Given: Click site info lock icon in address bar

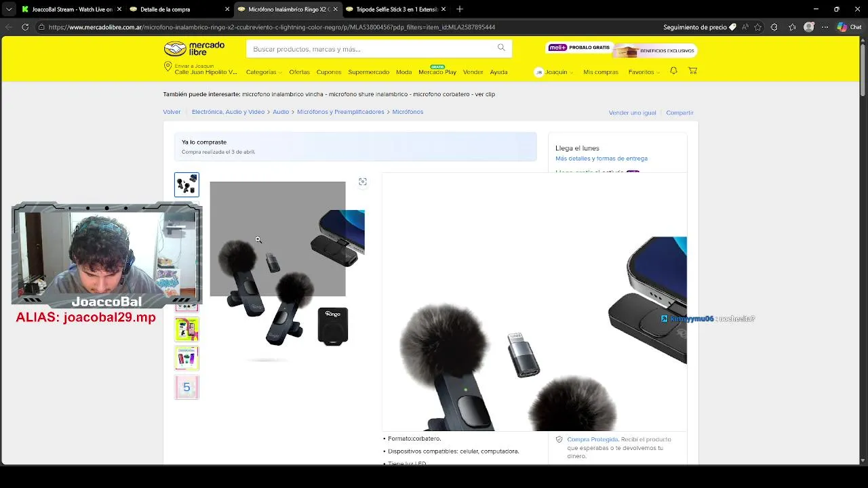Looking at the screenshot, I should point(41,27).
